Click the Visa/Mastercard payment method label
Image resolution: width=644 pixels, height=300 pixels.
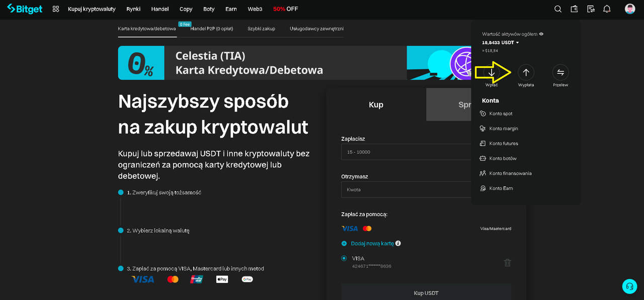496,229
